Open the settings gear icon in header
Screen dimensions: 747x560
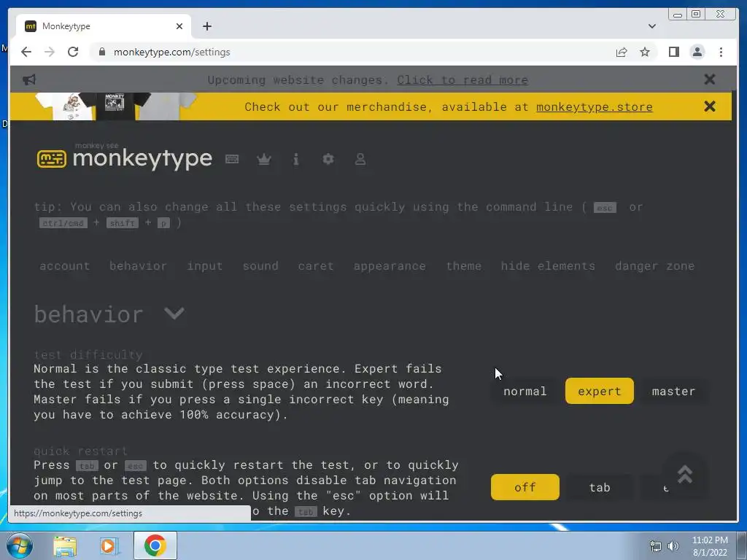pyautogui.click(x=328, y=159)
